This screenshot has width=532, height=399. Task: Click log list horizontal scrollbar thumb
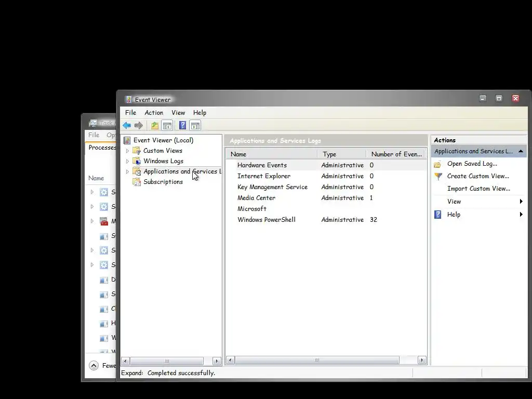pos(317,360)
